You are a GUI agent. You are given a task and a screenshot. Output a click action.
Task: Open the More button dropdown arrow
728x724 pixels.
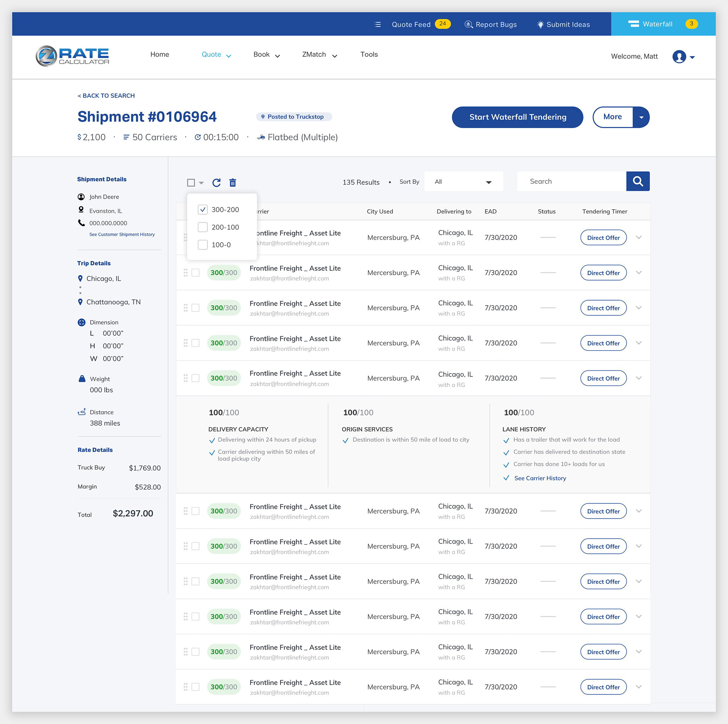click(x=641, y=117)
